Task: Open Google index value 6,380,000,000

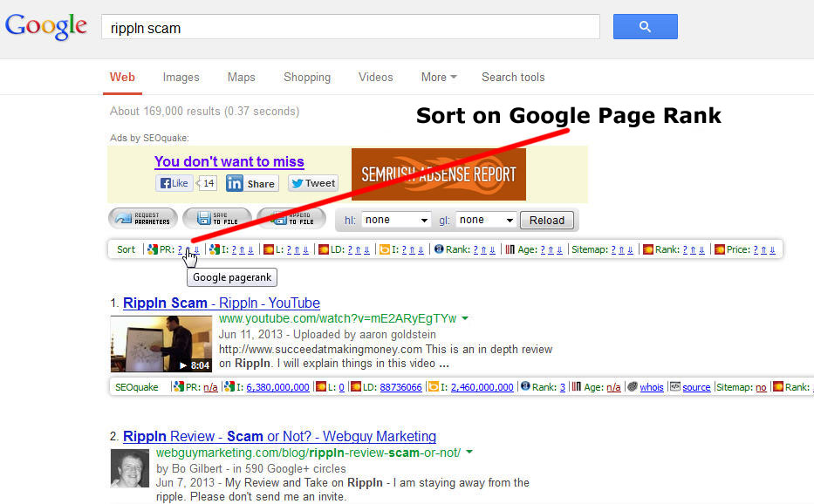Action: [277, 387]
